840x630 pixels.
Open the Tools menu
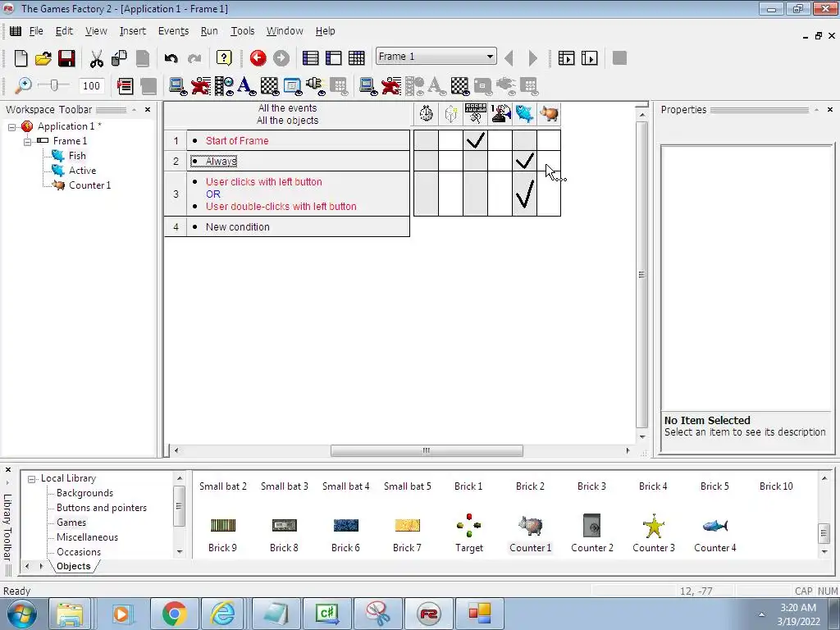point(242,31)
